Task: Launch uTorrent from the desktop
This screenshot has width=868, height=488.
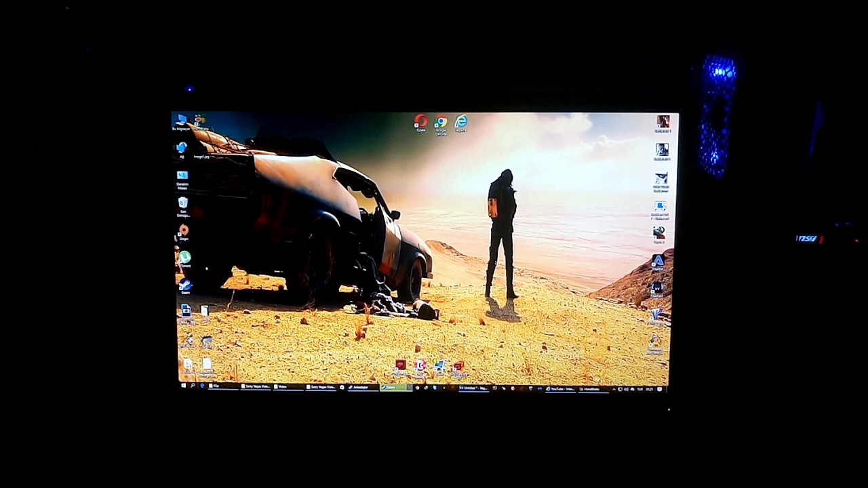Action: pyautogui.click(x=184, y=260)
